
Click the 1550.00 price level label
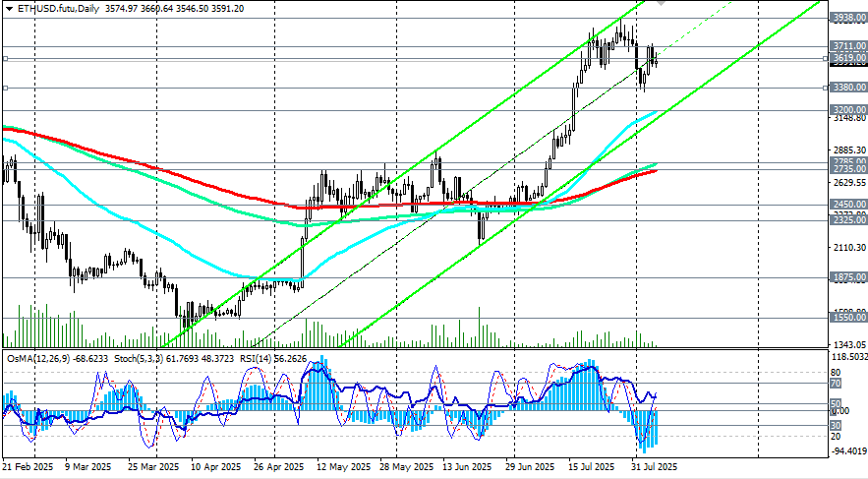pos(849,318)
